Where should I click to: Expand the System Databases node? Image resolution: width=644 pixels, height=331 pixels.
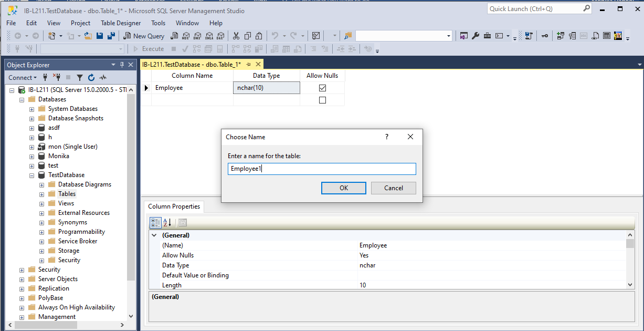(x=31, y=109)
